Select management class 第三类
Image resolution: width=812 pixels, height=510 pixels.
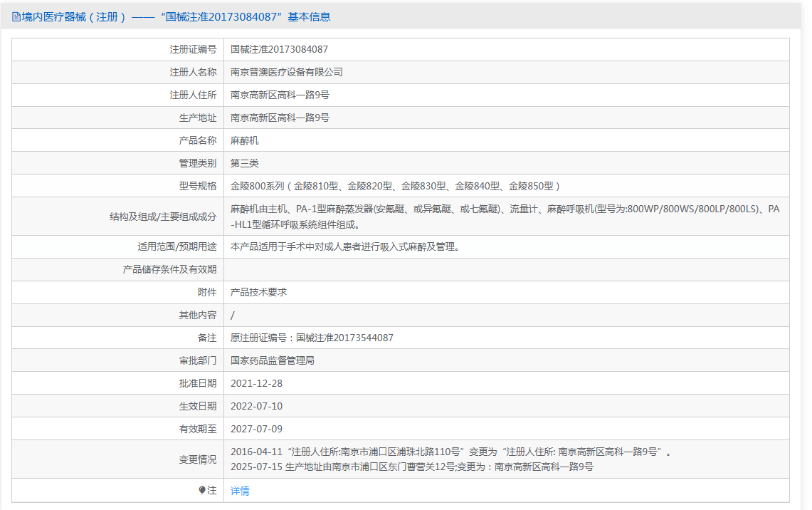[244, 163]
